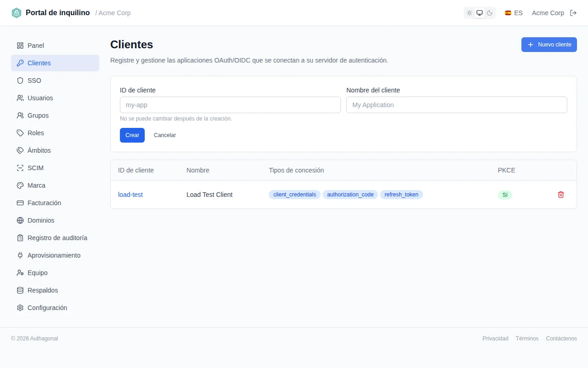
Task: Click the Authagonal hexagon logo icon
Action: point(17,13)
